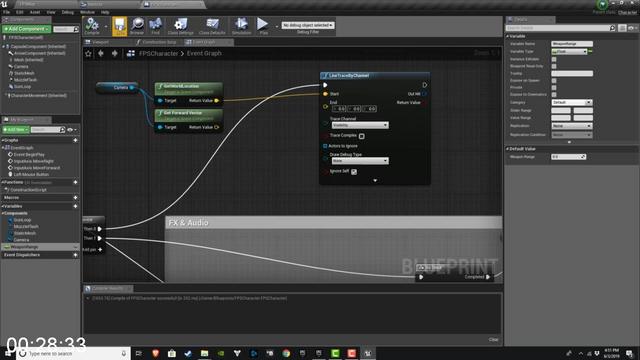Open the Category dropdown in Details
Screen dimensions: 640x360
(x=571, y=102)
